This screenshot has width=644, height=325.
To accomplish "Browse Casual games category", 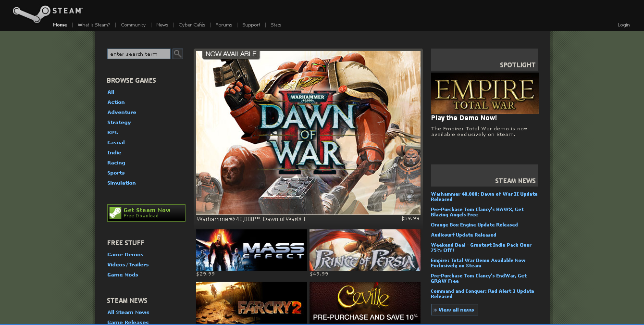I will point(116,142).
